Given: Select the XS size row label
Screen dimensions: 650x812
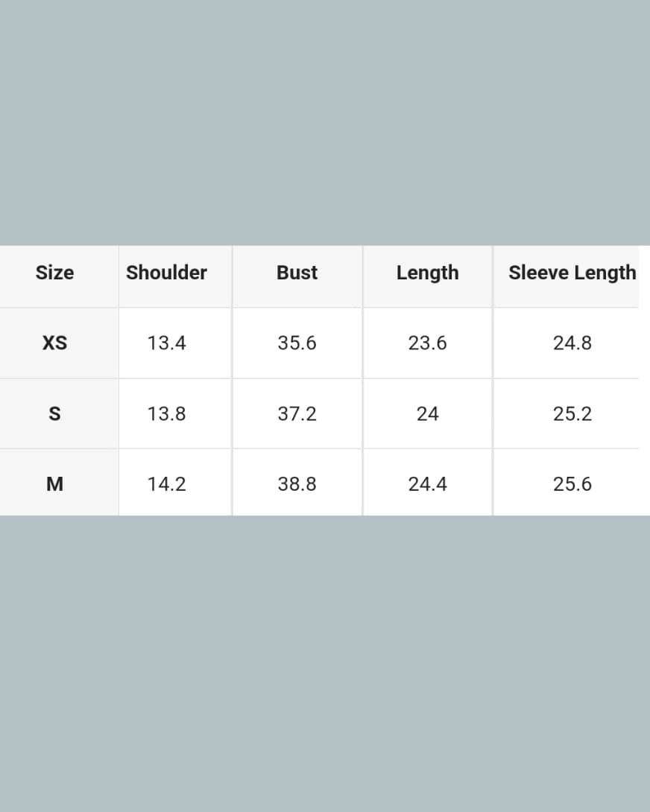Looking at the screenshot, I should pyautogui.click(x=54, y=343).
